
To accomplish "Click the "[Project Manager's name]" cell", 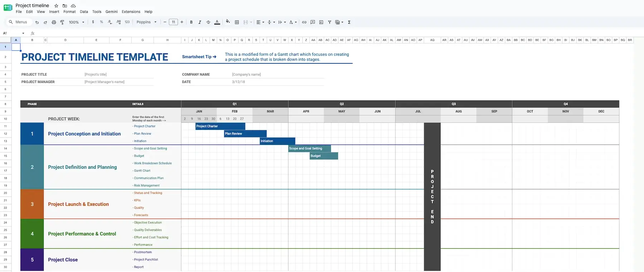I will click(x=104, y=82).
